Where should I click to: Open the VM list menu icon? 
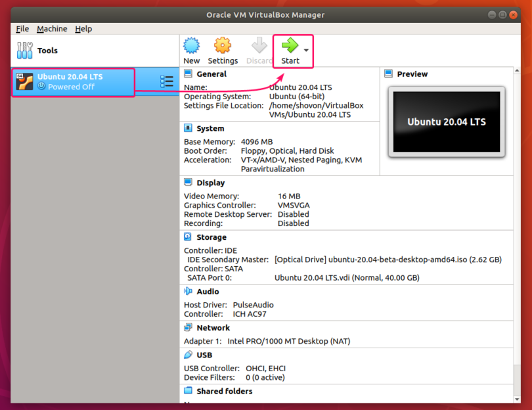click(x=167, y=81)
